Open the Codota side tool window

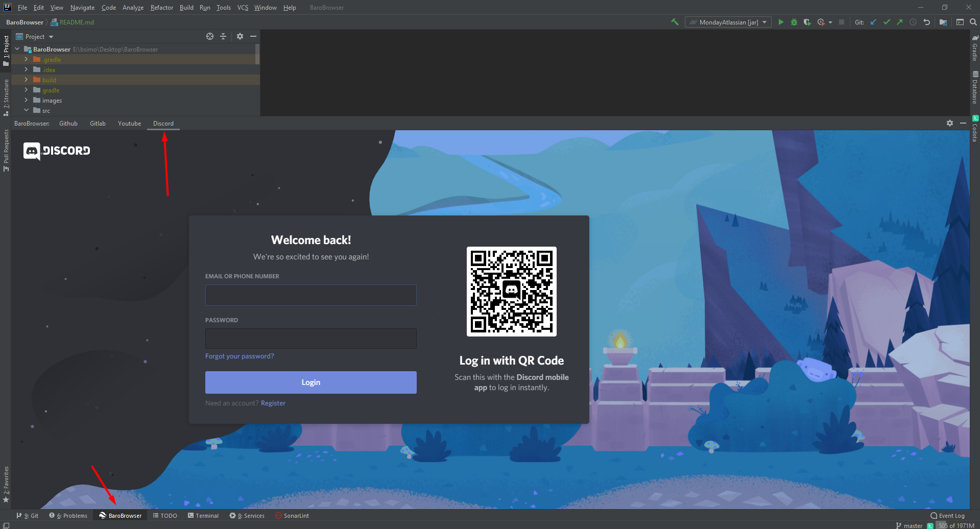click(975, 129)
